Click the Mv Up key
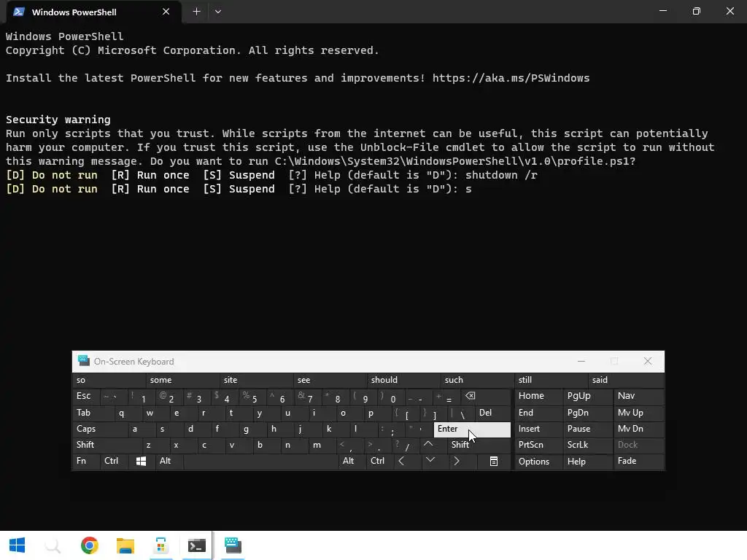 point(638,413)
